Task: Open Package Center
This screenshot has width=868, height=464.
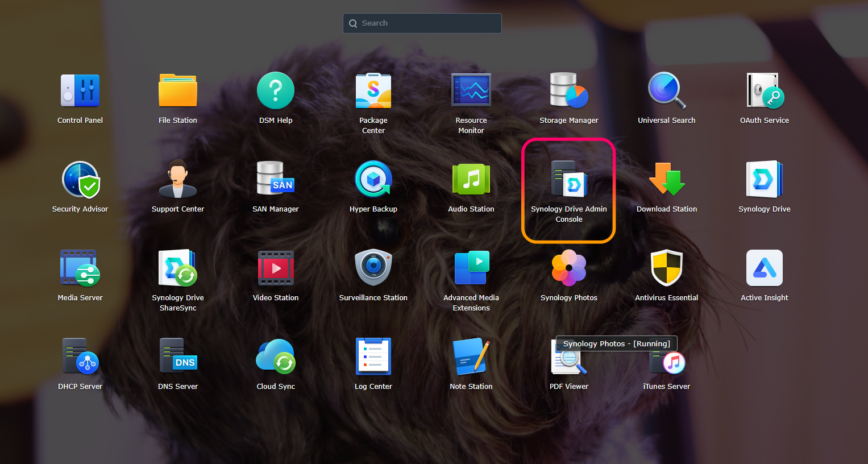Action: tap(373, 91)
